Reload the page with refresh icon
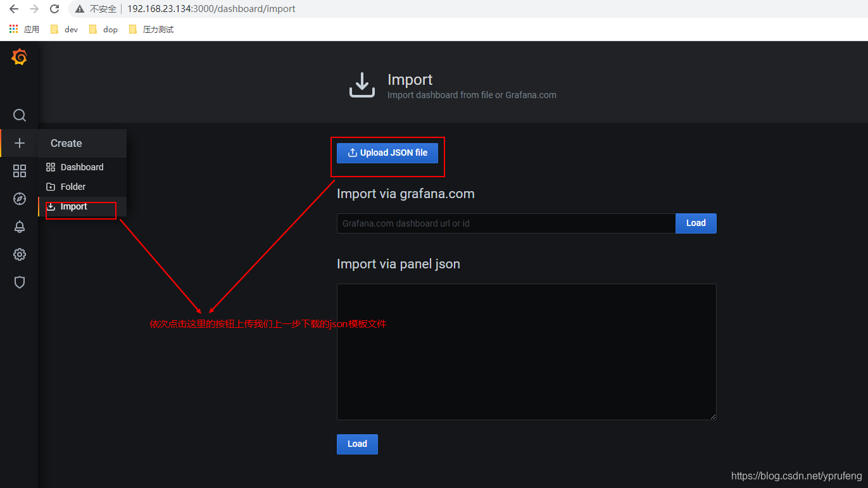 (x=54, y=9)
